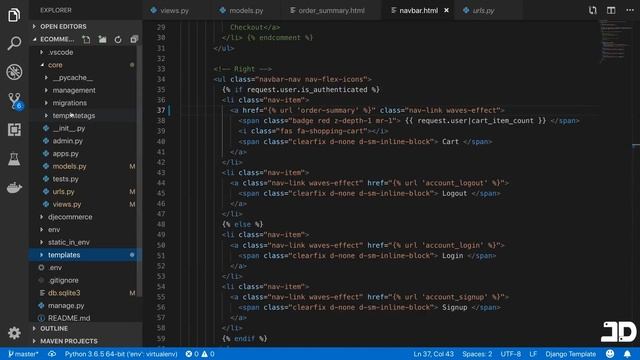
Task: Expand the djecommerce folder
Action: [x=70, y=217]
